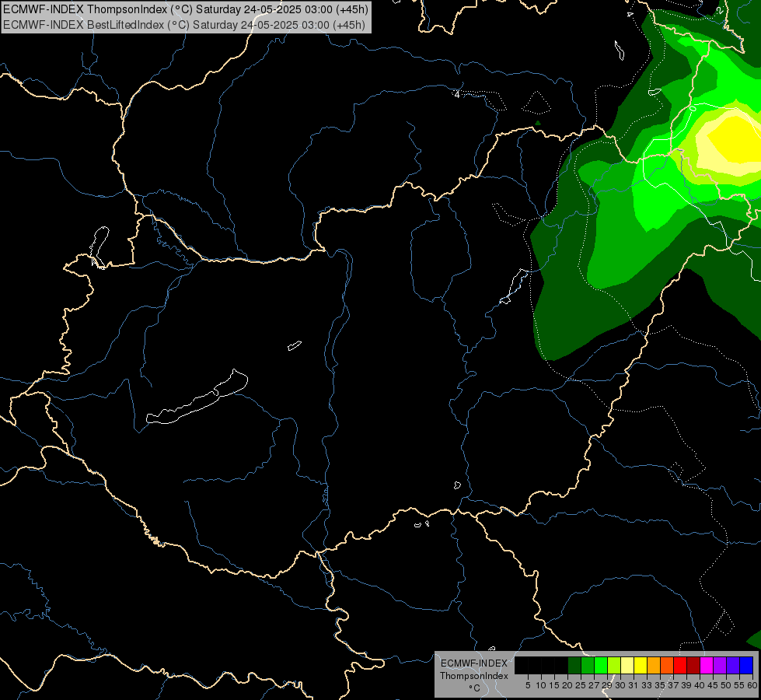761x700 pixels.
Task: Click the blue 55-60 legend swatch
Action: [x=746, y=665]
